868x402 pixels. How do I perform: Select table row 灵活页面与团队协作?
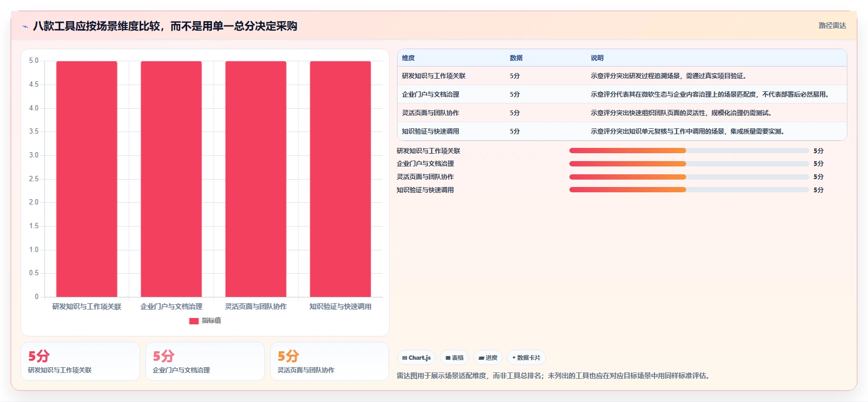622,113
